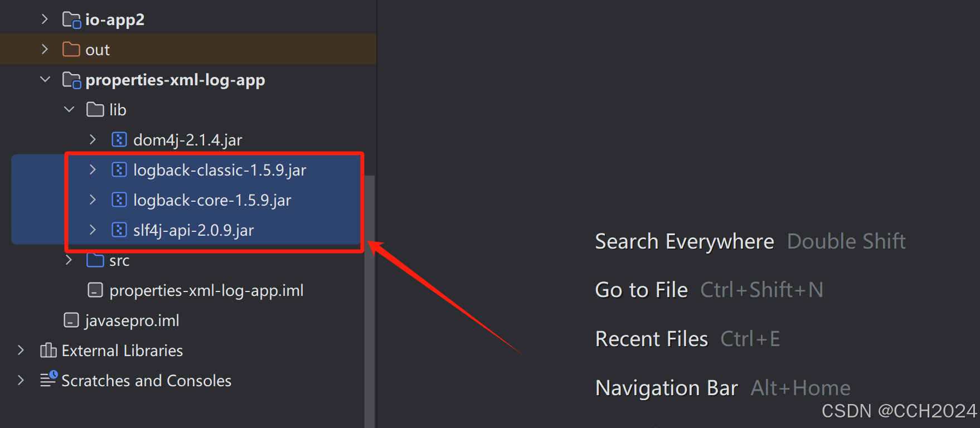Click the folder icon next to lib
Screen dimensions: 980x428
tap(95, 109)
